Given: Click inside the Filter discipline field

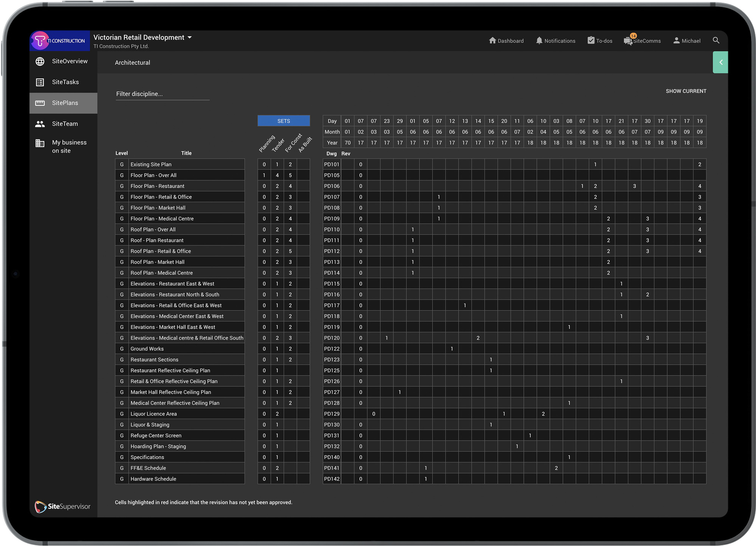Looking at the screenshot, I should (x=163, y=94).
